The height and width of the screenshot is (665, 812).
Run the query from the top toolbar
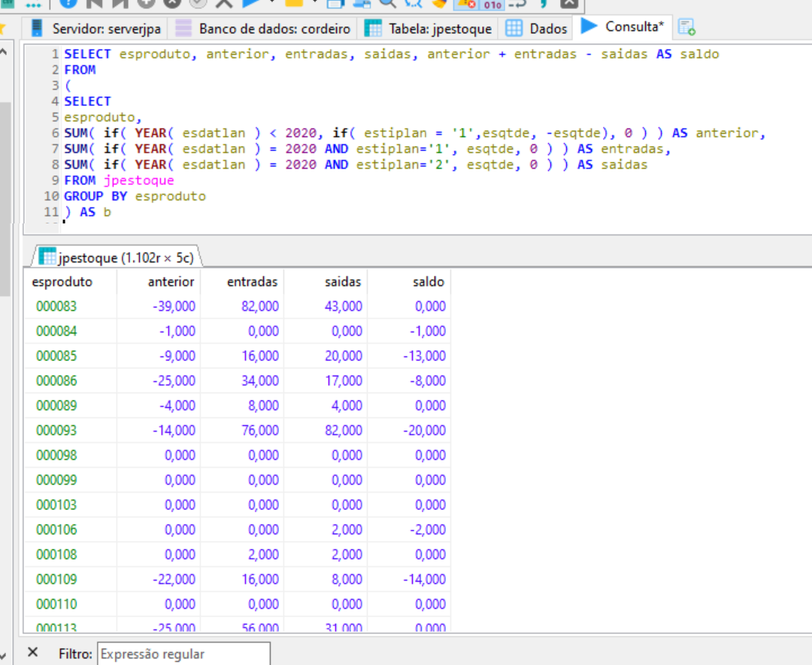pos(250,4)
